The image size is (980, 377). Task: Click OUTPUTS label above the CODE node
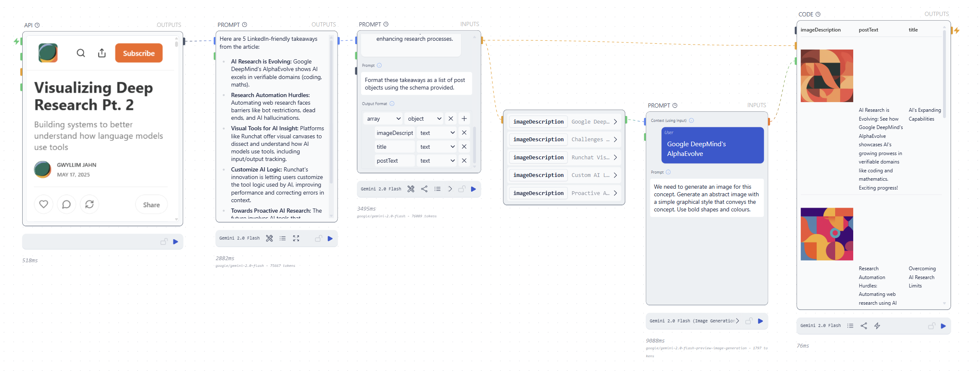click(936, 14)
